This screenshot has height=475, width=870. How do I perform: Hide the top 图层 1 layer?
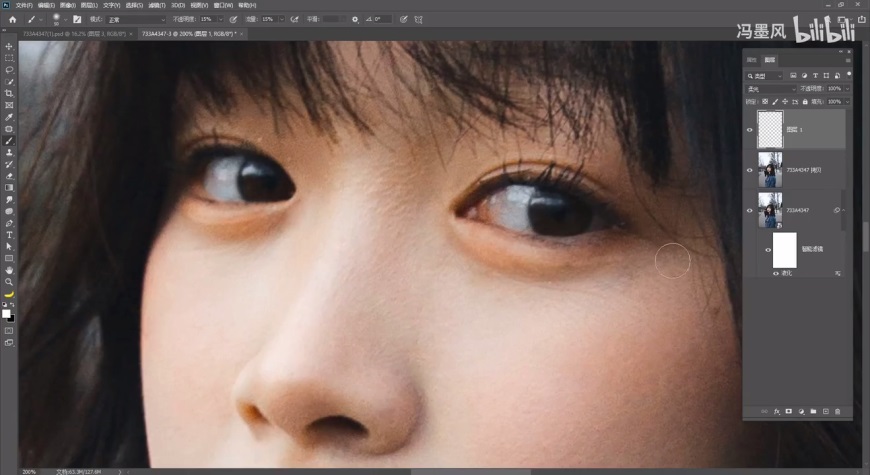coord(750,130)
